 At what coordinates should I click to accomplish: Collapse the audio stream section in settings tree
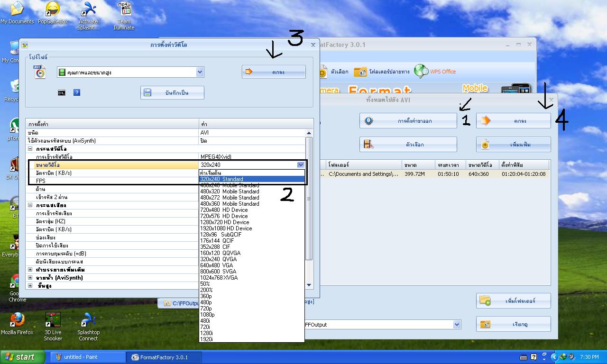[30, 205]
